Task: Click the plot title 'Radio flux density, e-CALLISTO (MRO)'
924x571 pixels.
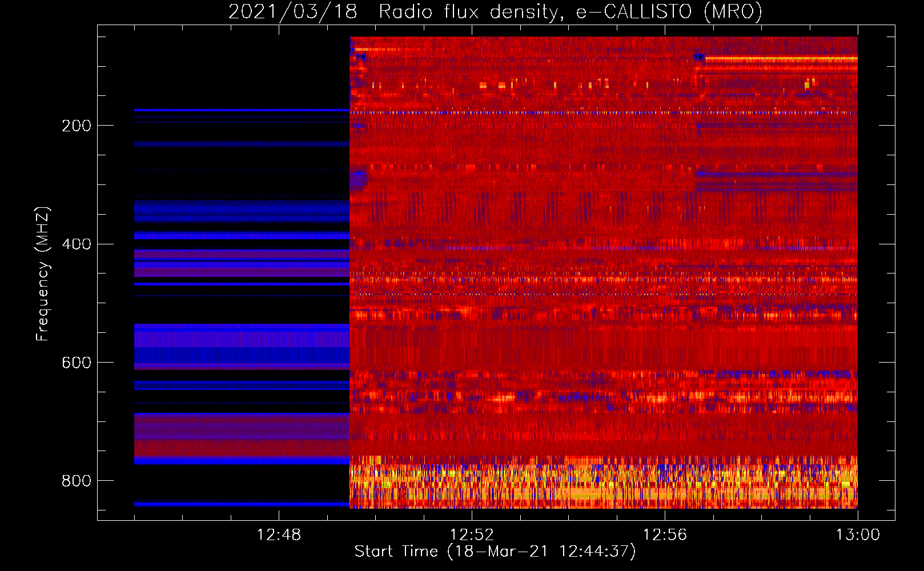Action: pyautogui.click(x=571, y=11)
